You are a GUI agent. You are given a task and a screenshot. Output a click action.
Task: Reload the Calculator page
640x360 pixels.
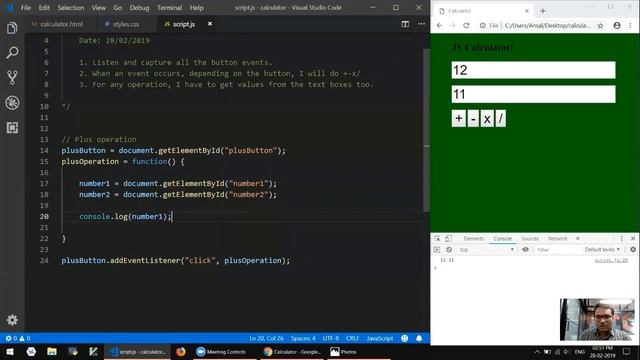[466, 25]
